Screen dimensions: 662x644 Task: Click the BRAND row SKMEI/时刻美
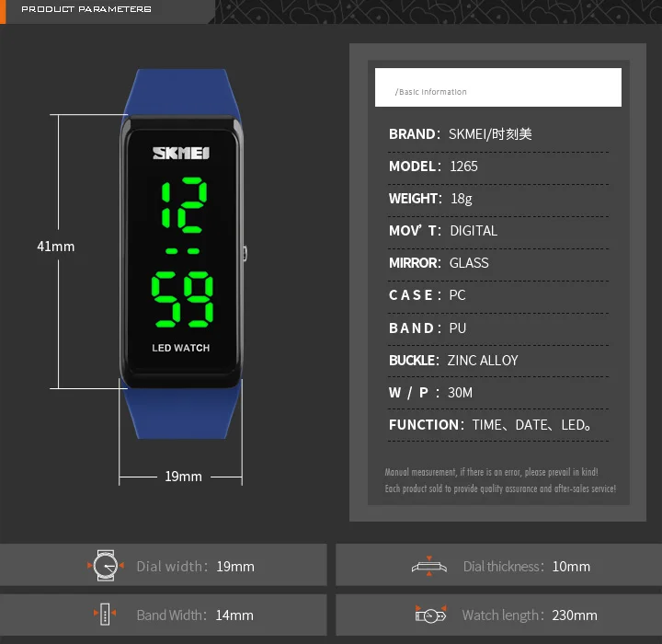(461, 134)
